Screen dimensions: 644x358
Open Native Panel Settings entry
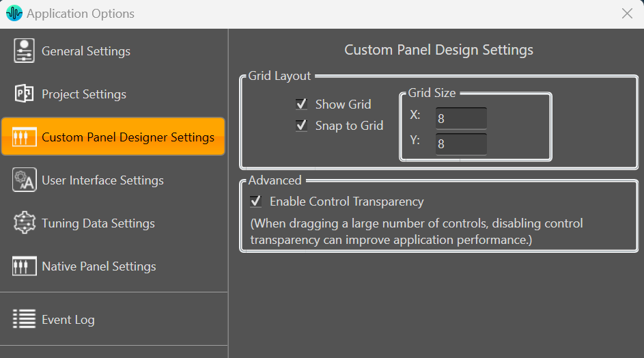pyautogui.click(x=99, y=266)
